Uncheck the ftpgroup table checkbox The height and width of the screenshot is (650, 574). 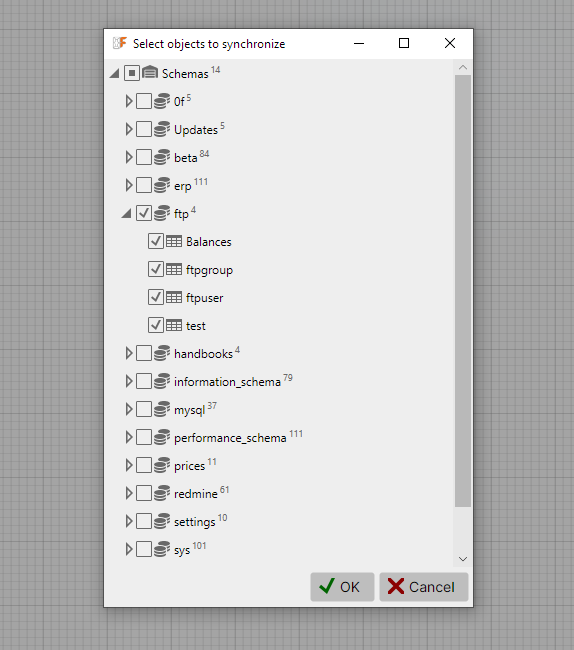156,269
